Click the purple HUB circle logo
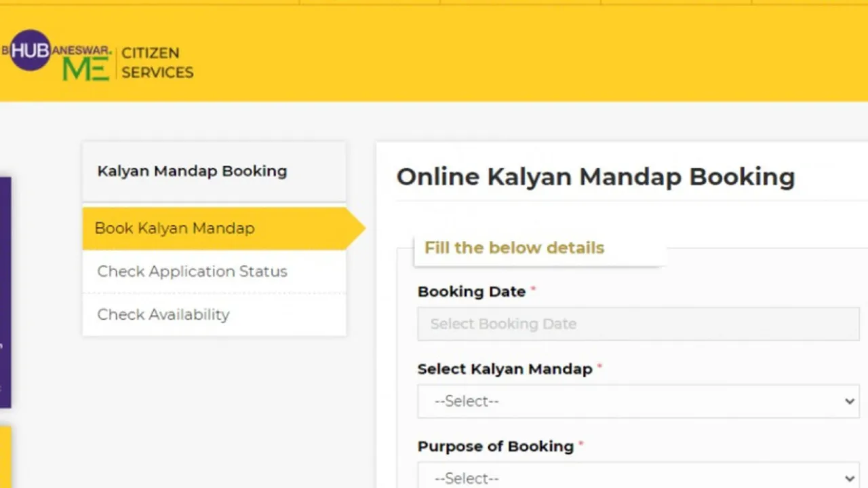868x488 pixels. [x=30, y=50]
